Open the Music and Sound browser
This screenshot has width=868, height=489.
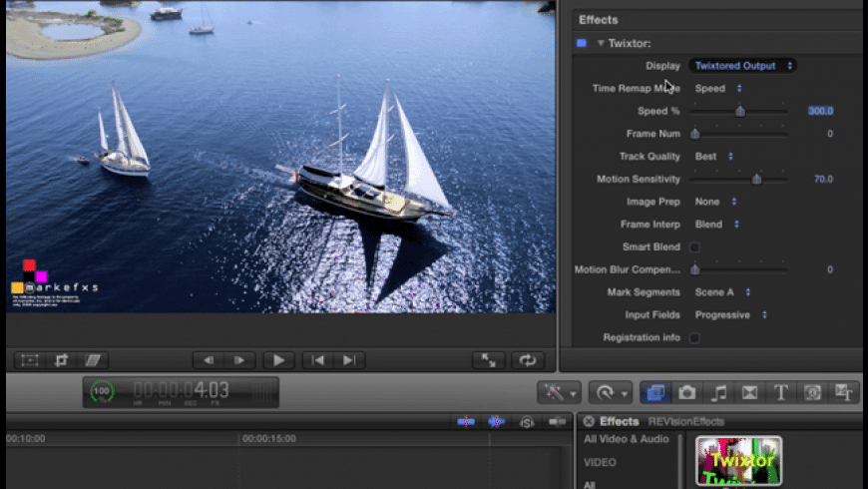(x=718, y=392)
